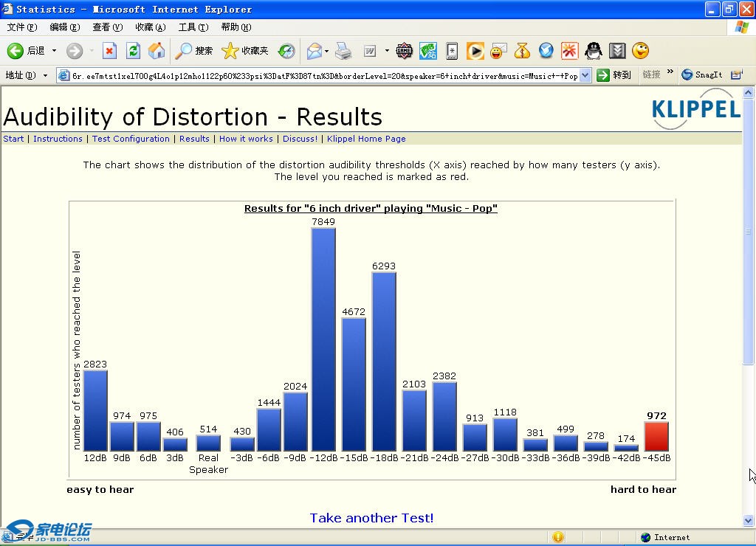
Task: Expand the address bar URL dropdown
Action: tap(585, 75)
